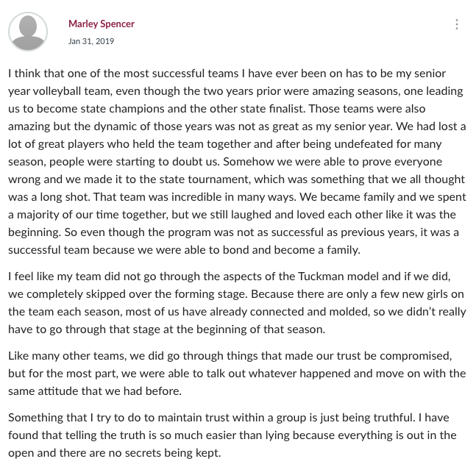Viewport: 476px width, 467px height.
Task: Click the words "I feel like my team"
Action: click(56, 277)
